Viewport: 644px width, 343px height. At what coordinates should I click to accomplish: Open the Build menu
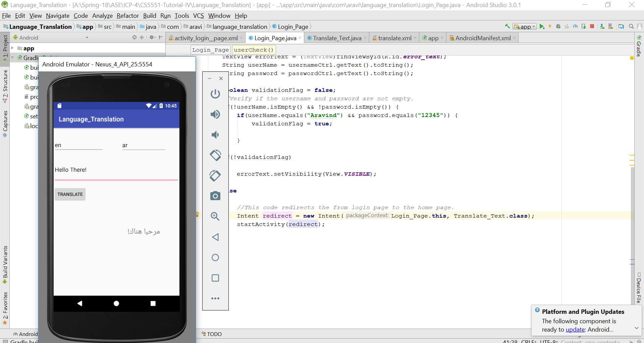(149, 16)
